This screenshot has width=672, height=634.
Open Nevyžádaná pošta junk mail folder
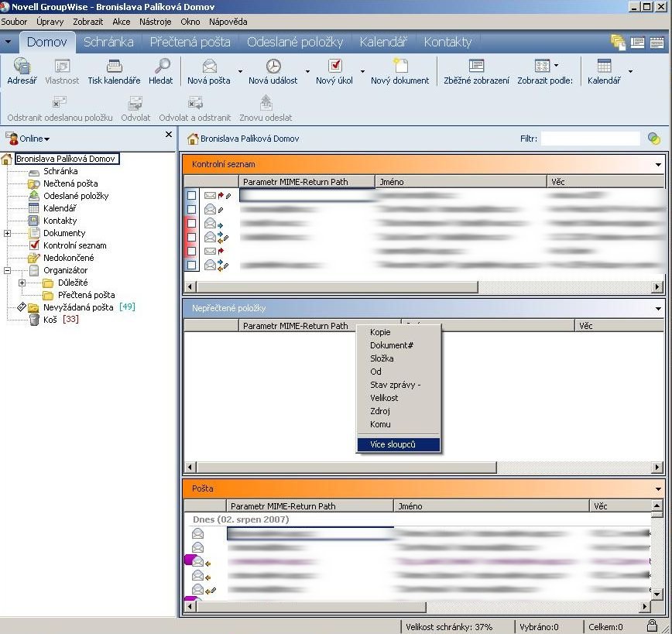coord(78,307)
